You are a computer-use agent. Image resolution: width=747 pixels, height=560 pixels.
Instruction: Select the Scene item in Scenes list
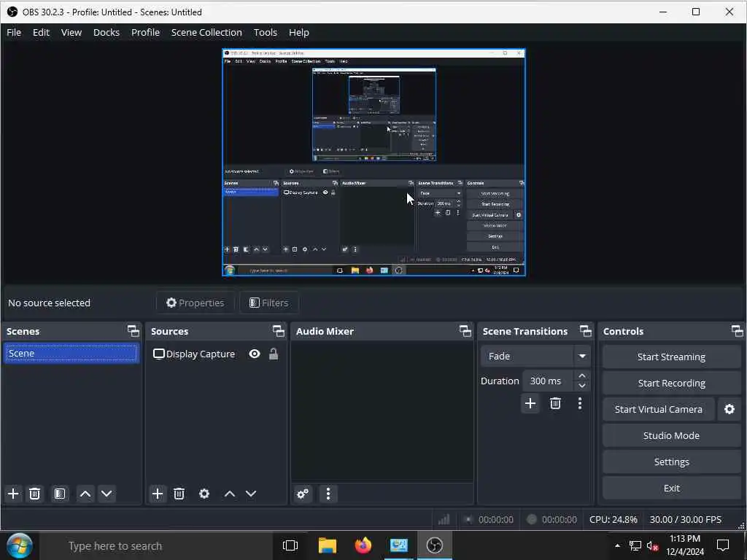(71, 354)
